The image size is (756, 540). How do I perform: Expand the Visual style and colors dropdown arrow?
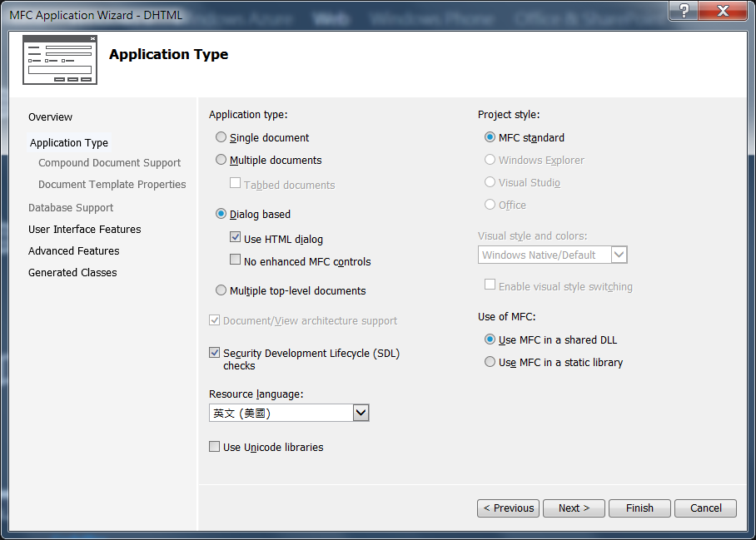pyautogui.click(x=619, y=255)
